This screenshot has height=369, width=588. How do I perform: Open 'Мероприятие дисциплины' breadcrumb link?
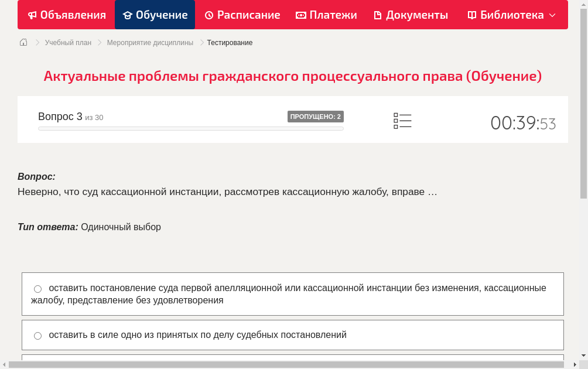[150, 42]
